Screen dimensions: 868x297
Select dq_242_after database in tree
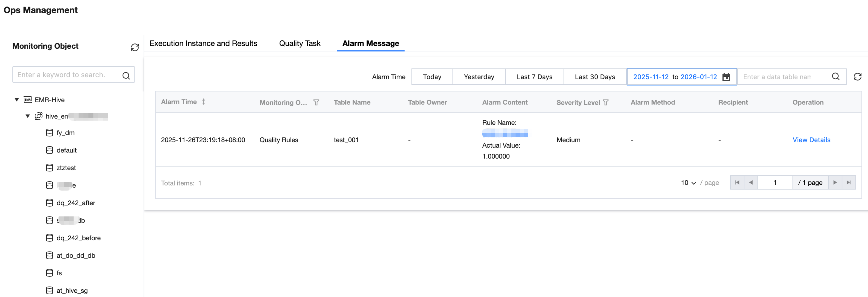pos(76,203)
